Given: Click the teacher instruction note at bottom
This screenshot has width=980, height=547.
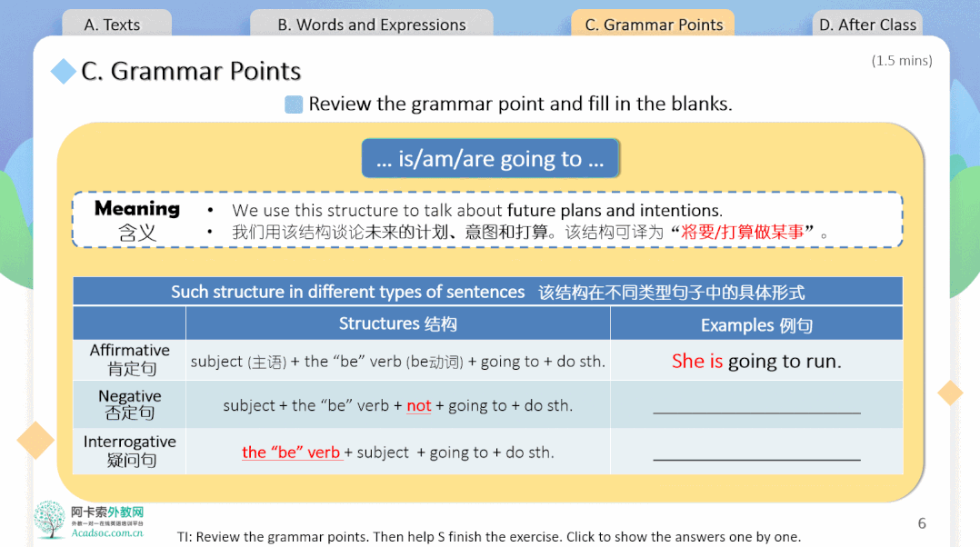Looking at the screenshot, I should tap(489, 537).
